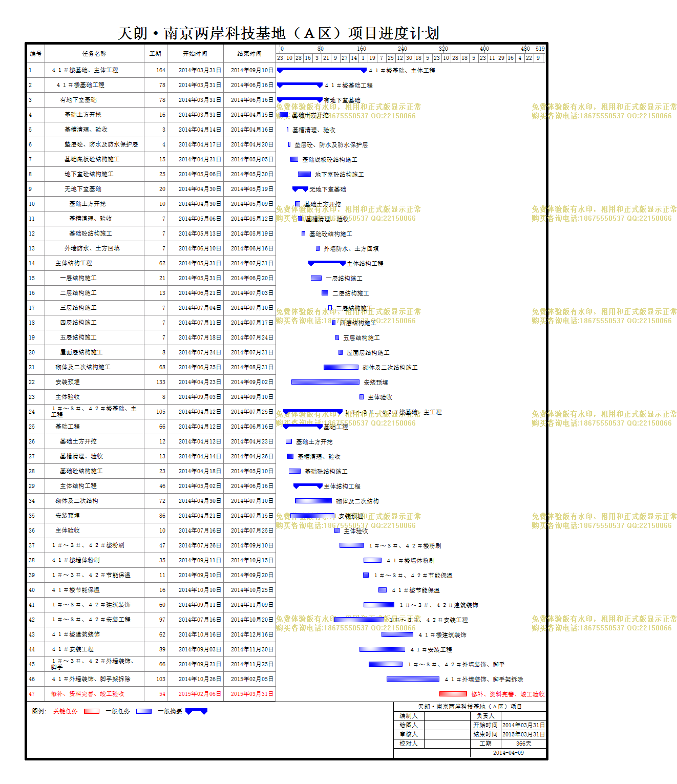Click the top summary bar for 4 1#楼基础、主体工程
The height and width of the screenshot is (784, 677).
pyautogui.click(x=322, y=70)
